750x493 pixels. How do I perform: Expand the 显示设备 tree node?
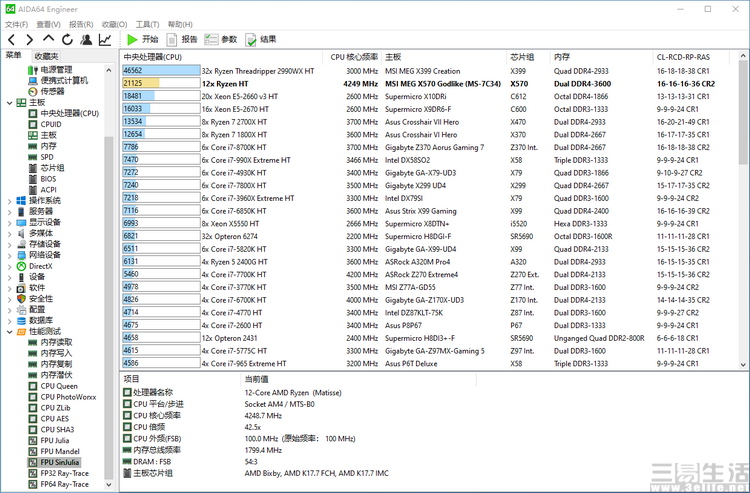(x=9, y=223)
